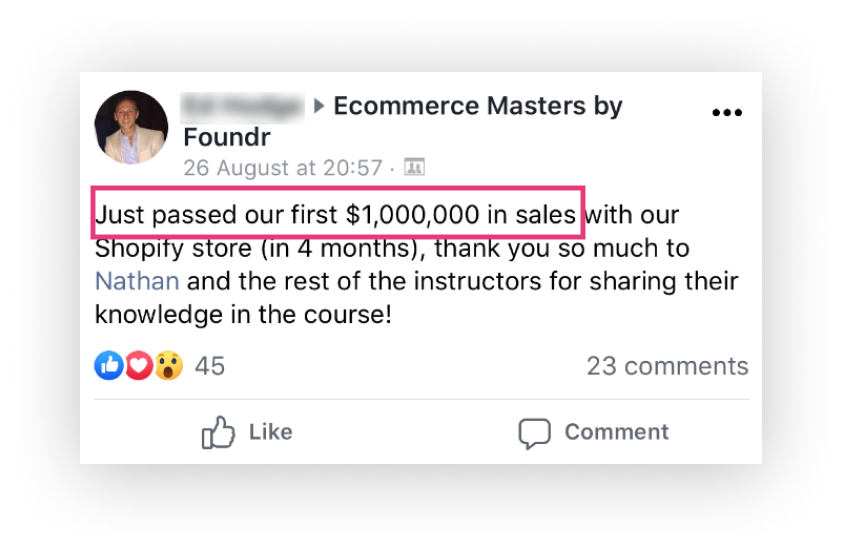Click the Comment button label
Screen dimensions: 842x552
pyautogui.click(x=616, y=432)
